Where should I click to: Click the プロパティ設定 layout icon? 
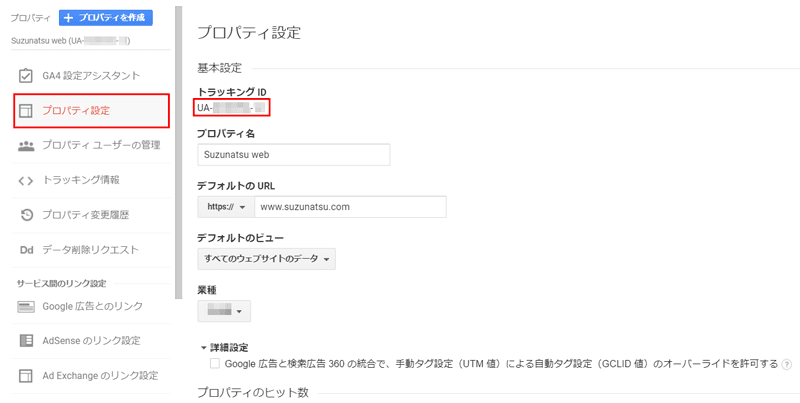26,111
